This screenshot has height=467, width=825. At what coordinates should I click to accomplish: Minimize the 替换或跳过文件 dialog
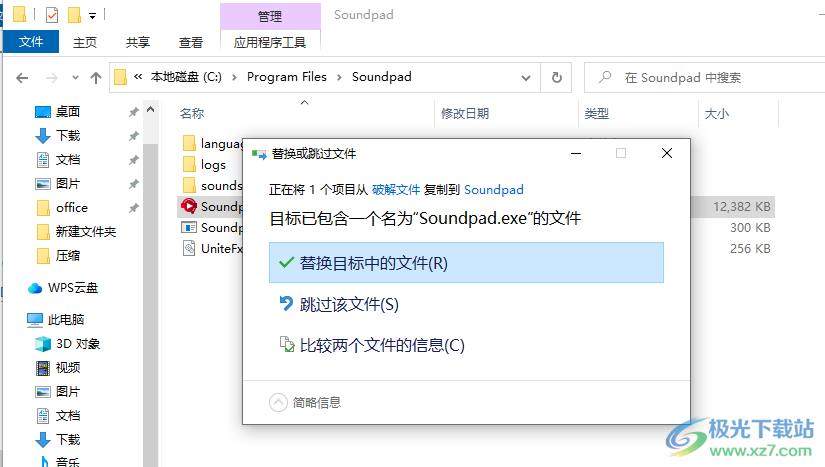click(576, 153)
